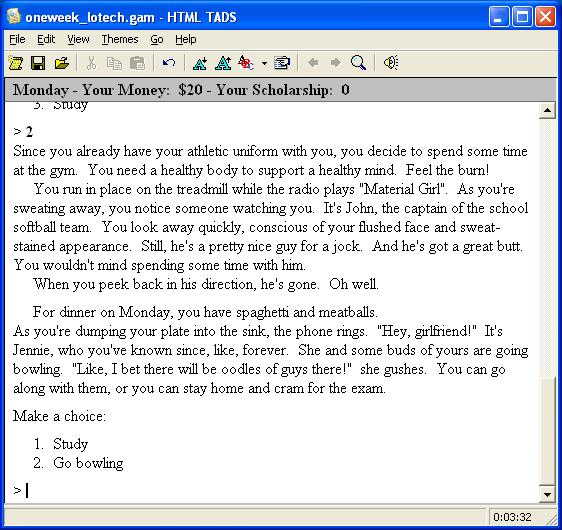The height and width of the screenshot is (530, 562).
Task: Save the game with floppy disk icon
Action: click(38, 63)
